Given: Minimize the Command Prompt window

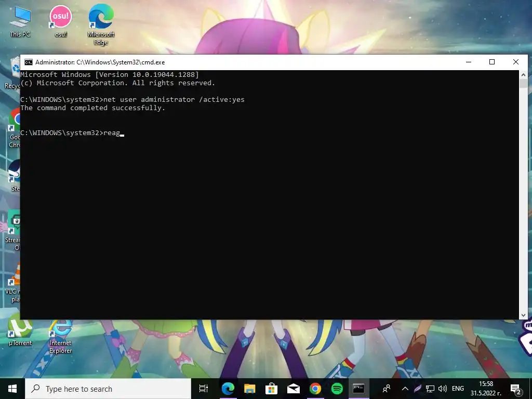Looking at the screenshot, I should click(x=469, y=62).
